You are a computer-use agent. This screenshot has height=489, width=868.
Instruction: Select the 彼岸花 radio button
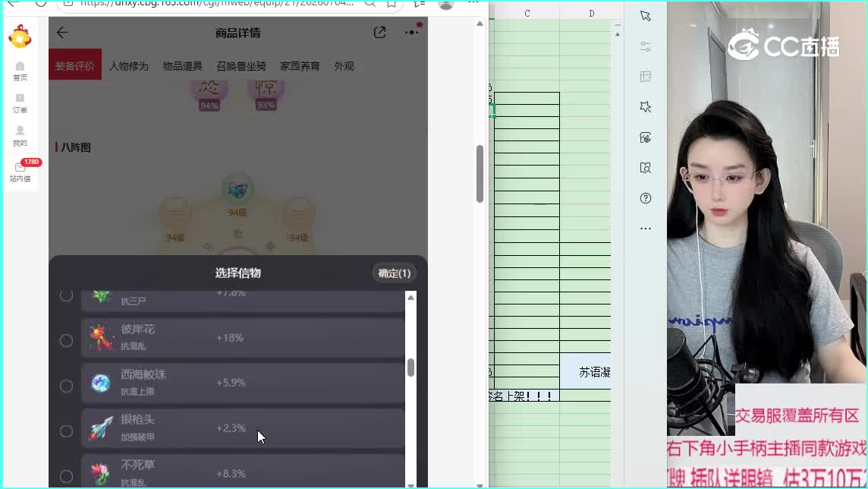[67, 341]
